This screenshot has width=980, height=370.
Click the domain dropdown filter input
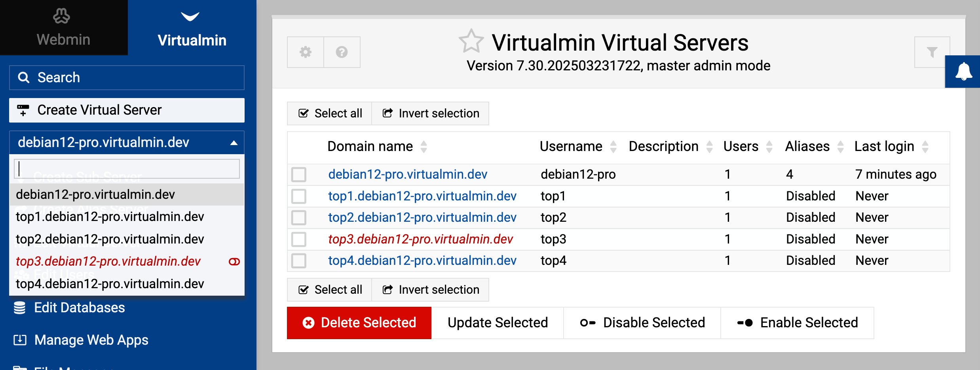(x=127, y=169)
